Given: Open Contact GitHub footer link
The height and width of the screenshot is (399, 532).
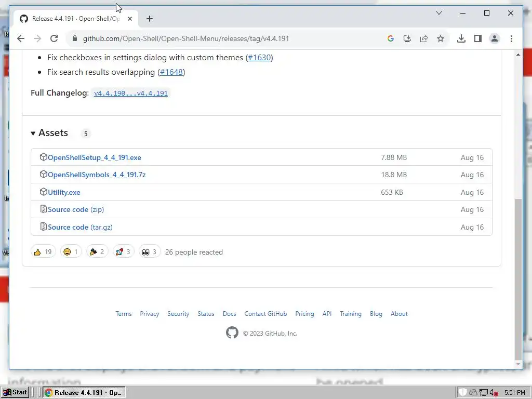Looking at the screenshot, I should pos(265,314).
